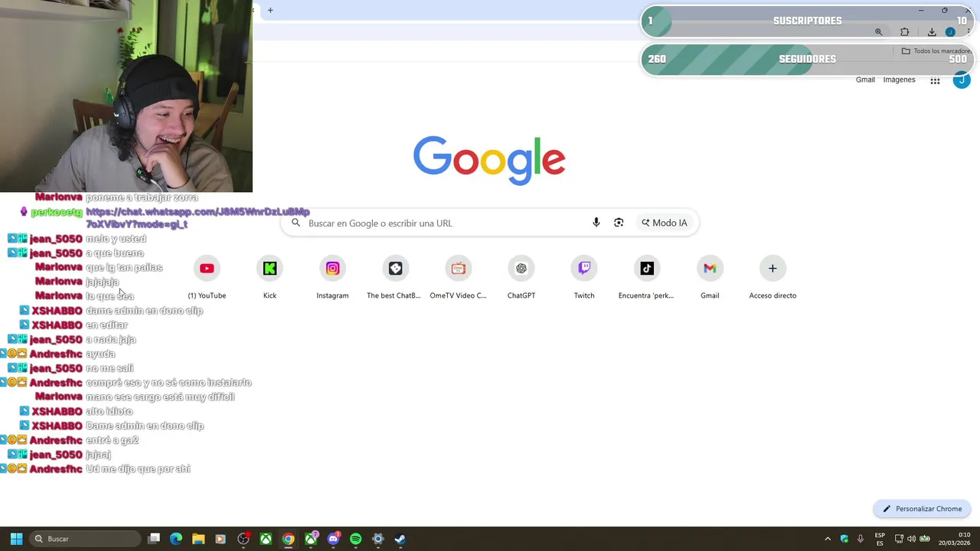
Task: Open the Google apps grid
Action: [x=935, y=80]
